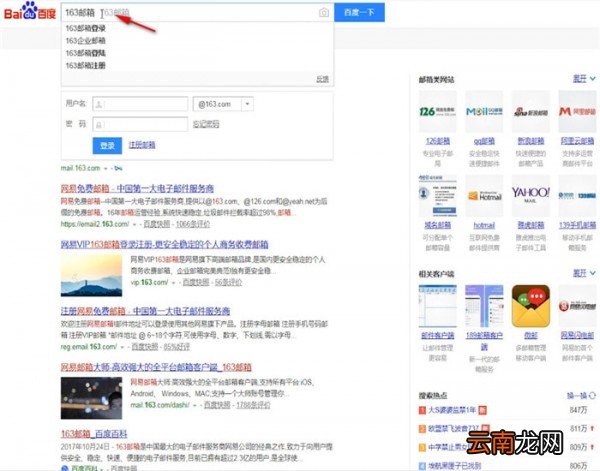Open the qq邮箱 text link
The width and height of the screenshot is (600, 471).
point(484,141)
